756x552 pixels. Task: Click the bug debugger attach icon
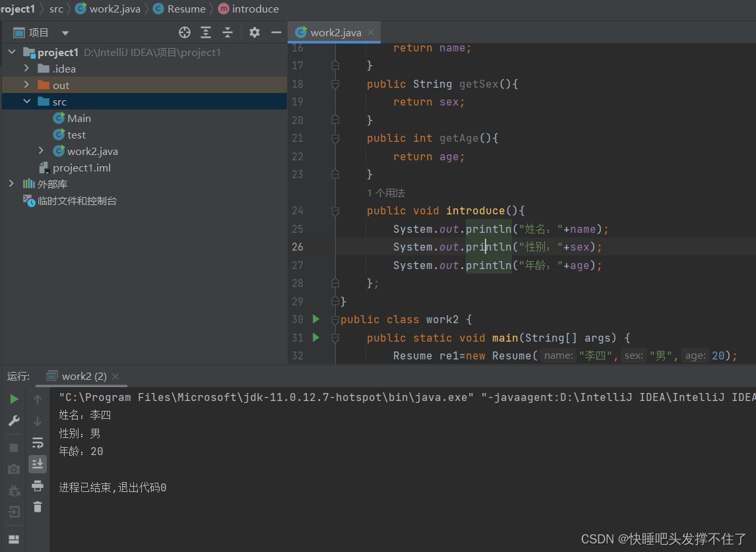pos(14,491)
